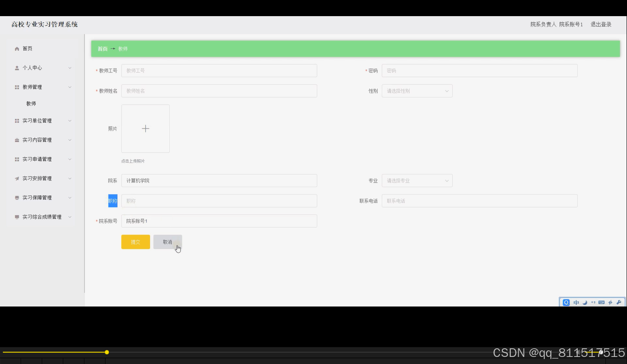
Task: Click the 院系负责人 role text in header
Action: click(x=543, y=24)
